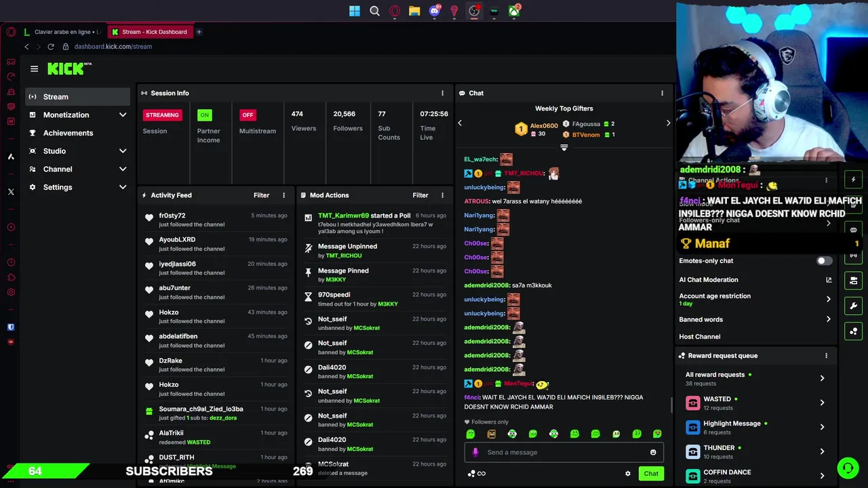The width and height of the screenshot is (868, 488).
Task: Click user fr0sty72 in Activity Feed
Action: [172, 216]
